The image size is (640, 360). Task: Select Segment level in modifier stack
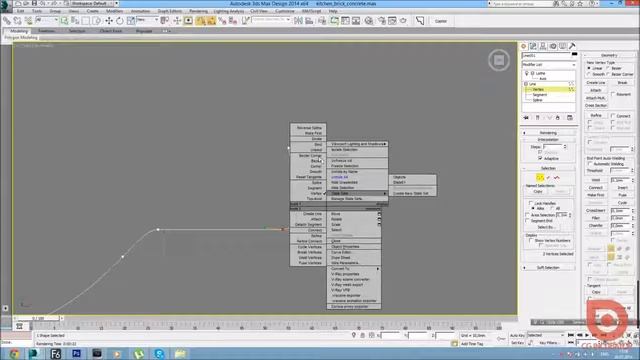540,95
